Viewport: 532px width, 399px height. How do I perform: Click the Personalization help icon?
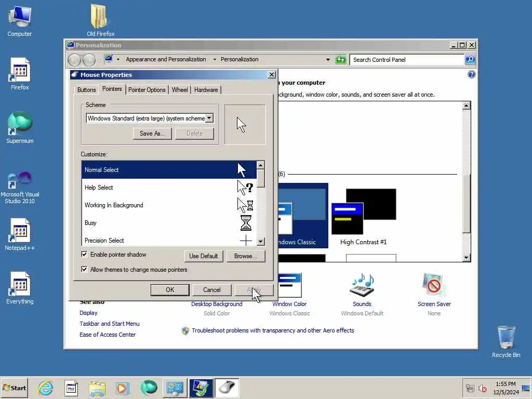point(471,74)
